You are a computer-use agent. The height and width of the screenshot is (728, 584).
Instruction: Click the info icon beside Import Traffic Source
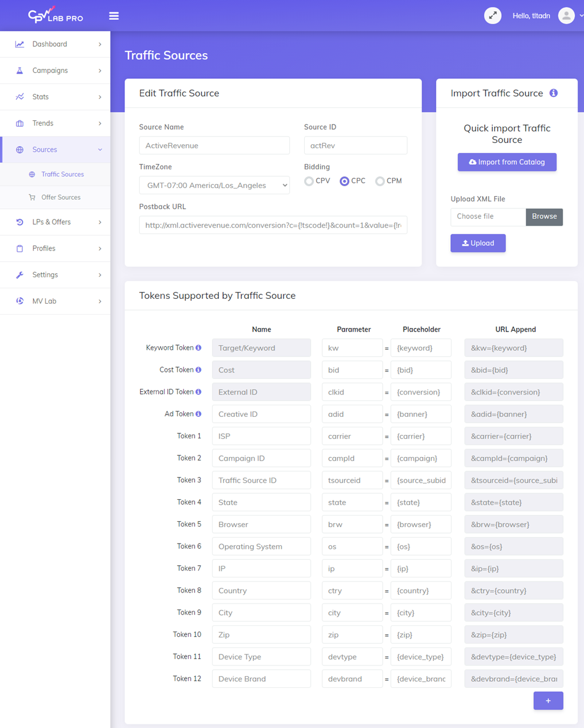click(x=553, y=93)
